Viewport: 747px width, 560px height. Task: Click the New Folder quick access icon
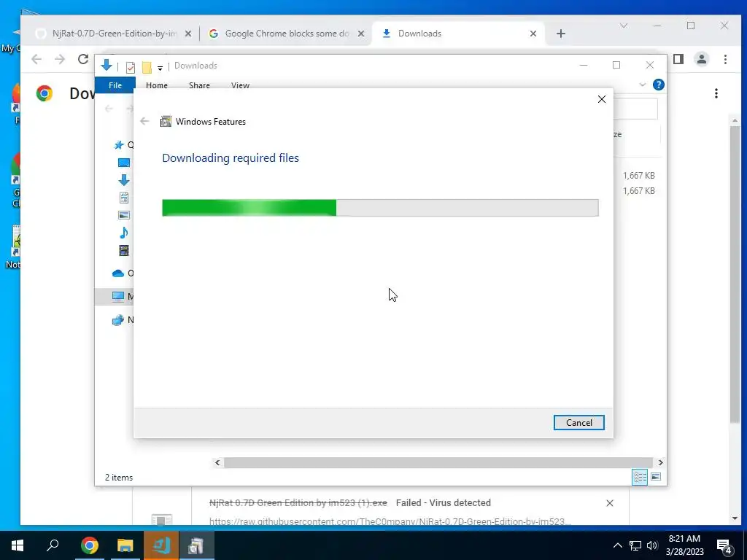coord(147,67)
